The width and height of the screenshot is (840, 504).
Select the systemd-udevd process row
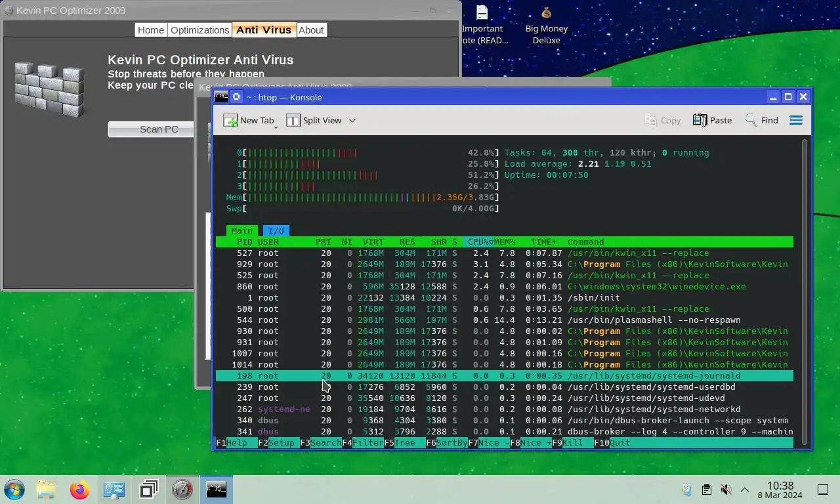(x=505, y=398)
